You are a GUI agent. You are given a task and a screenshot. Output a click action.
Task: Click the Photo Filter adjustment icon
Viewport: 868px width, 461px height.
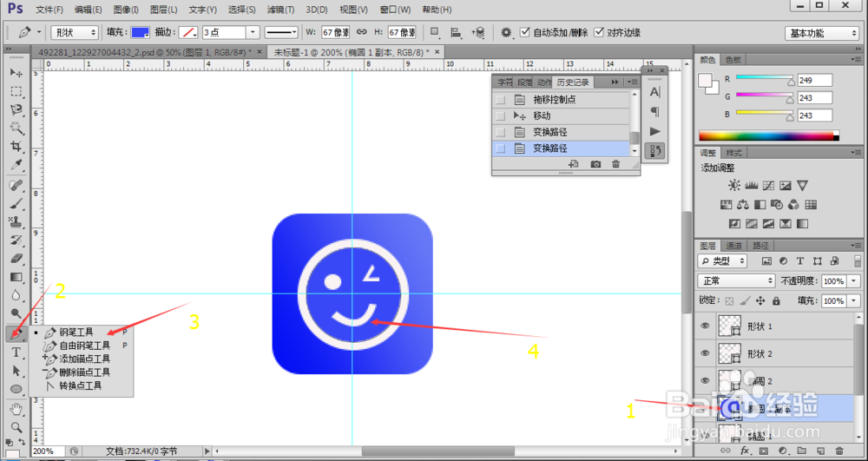coord(777,205)
